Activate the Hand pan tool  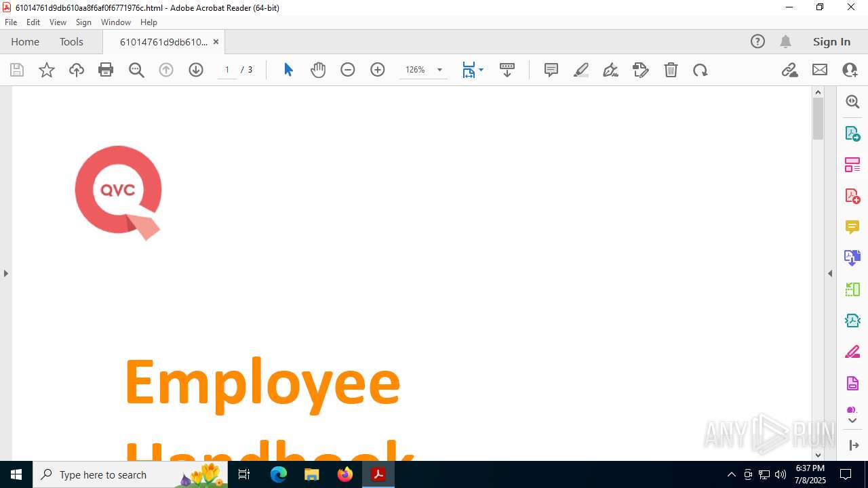click(318, 70)
